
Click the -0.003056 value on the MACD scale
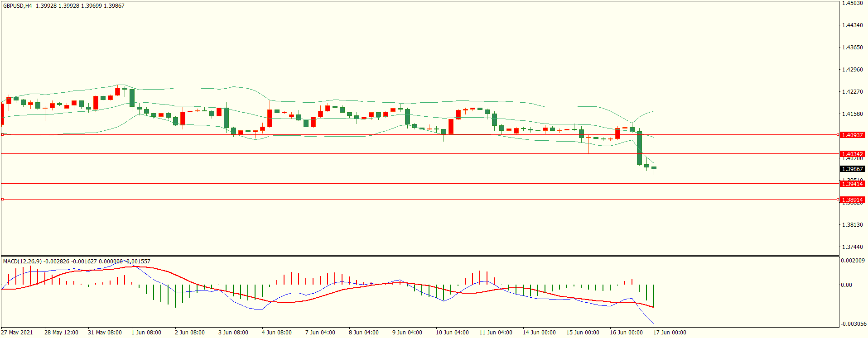(x=854, y=324)
